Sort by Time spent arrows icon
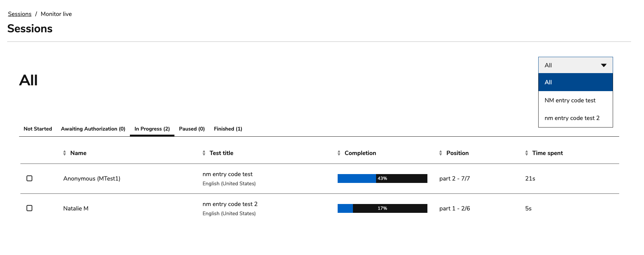The height and width of the screenshot is (255, 644). point(527,153)
